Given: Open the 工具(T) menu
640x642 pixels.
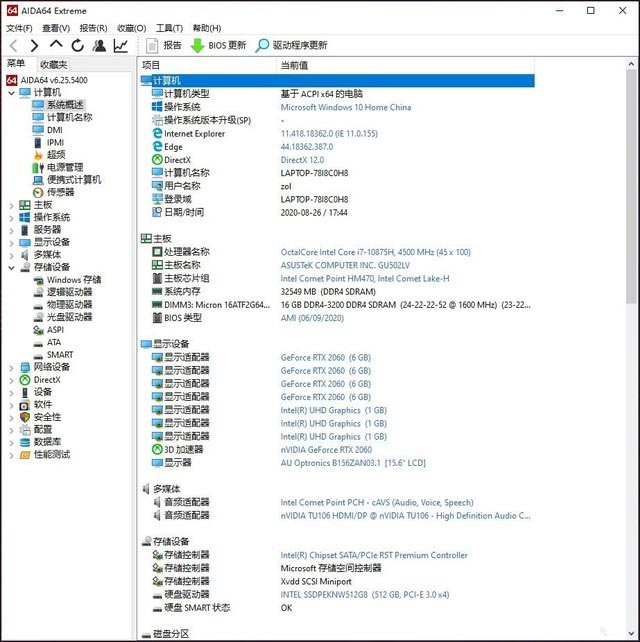Looking at the screenshot, I should click(169, 28).
